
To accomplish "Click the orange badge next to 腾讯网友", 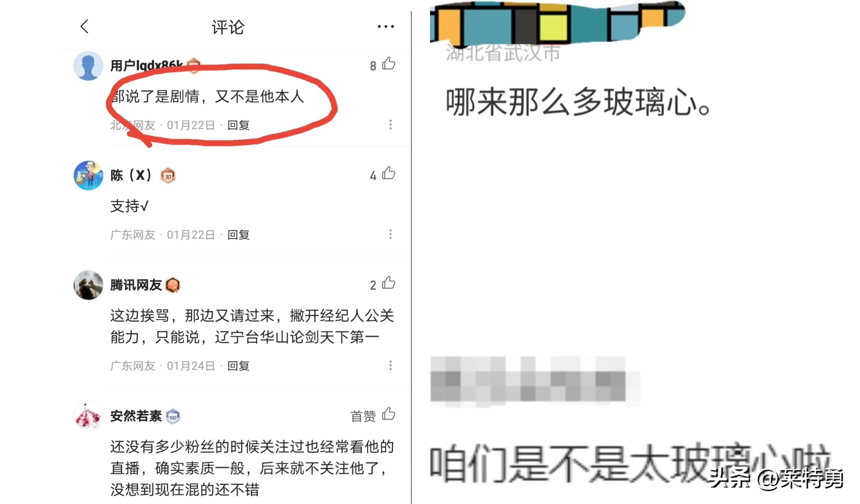I will [173, 285].
